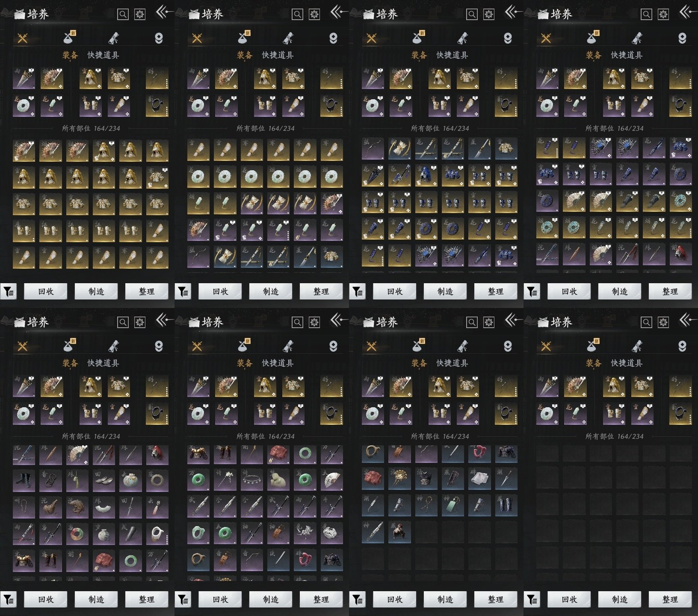Select equipped spear slot in top-left panel
Image resolution: width=698 pixels, height=616 pixels.
(x=24, y=78)
